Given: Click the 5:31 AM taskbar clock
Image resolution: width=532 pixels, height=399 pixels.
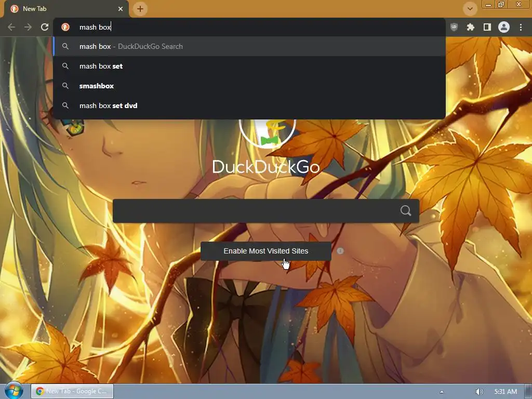Looking at the screenshot, I should [x=506, y=392].
